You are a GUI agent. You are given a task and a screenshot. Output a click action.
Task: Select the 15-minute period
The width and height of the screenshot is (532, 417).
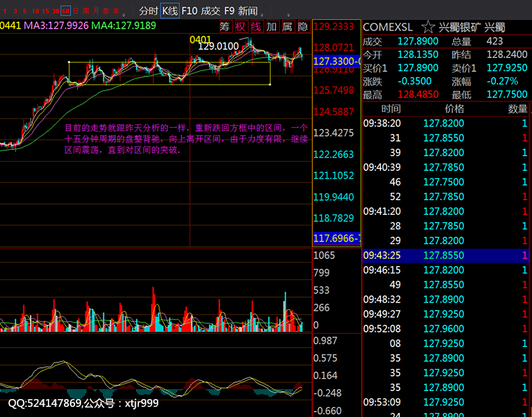(x=45, y=11)
